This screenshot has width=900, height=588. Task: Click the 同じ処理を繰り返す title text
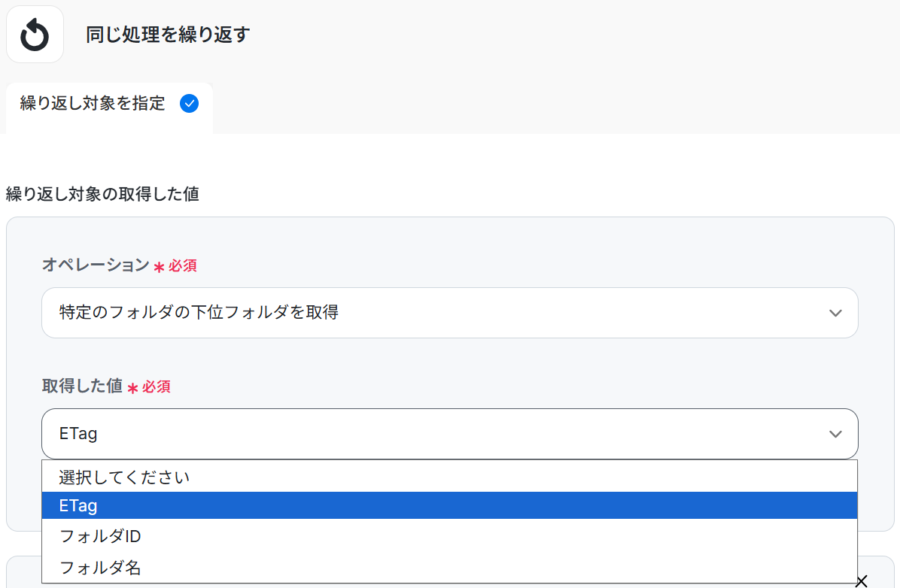[167, 35]
